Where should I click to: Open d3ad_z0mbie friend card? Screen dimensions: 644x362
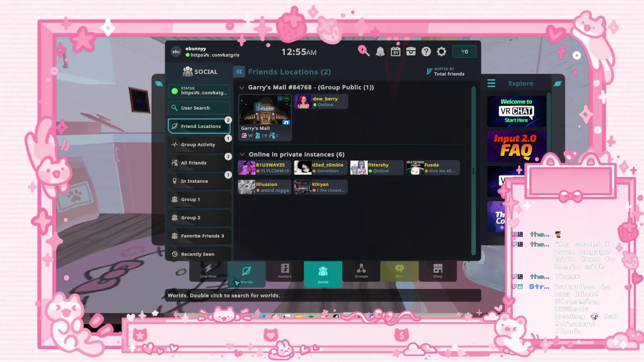(321, 168)
